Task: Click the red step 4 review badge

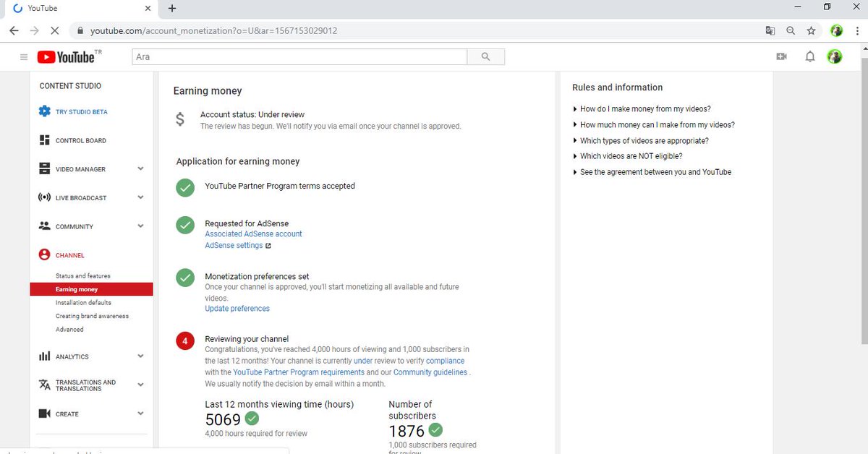Action: point(185,340)
